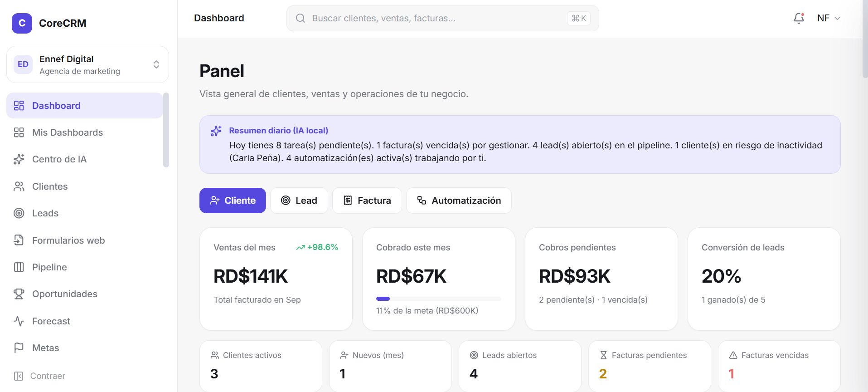
Task: Click the Cliente quick-add button
Action: click(233, 201)
